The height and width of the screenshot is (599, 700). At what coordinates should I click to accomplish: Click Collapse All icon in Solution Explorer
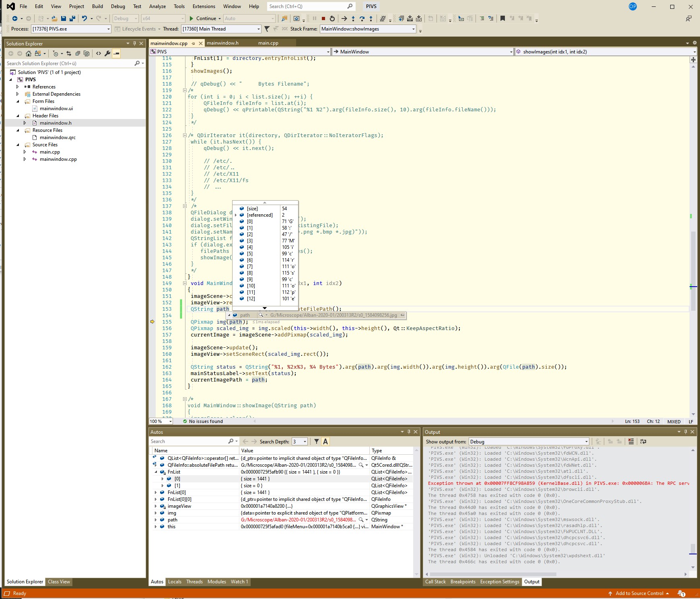pos(78,53)
